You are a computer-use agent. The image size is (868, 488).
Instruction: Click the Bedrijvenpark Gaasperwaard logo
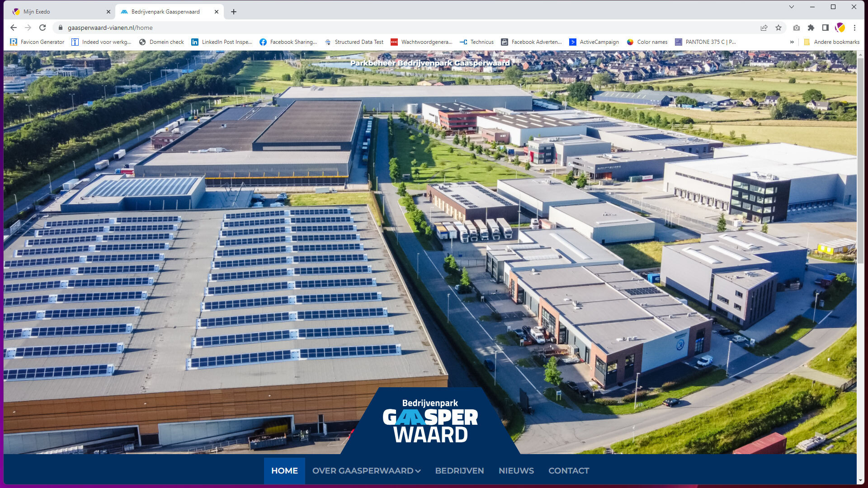click(x=430, y=421)
